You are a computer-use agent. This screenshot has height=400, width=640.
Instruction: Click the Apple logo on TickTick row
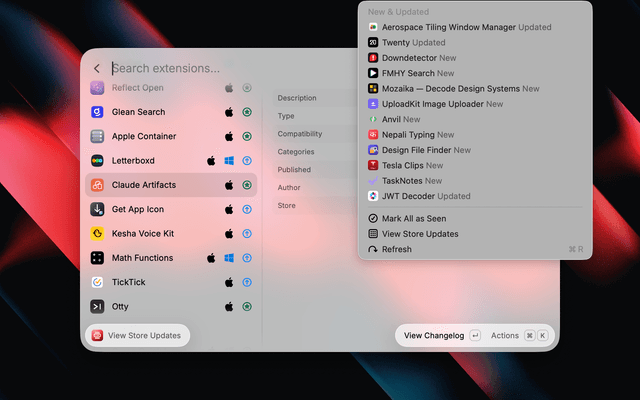(x=229, y=282)
